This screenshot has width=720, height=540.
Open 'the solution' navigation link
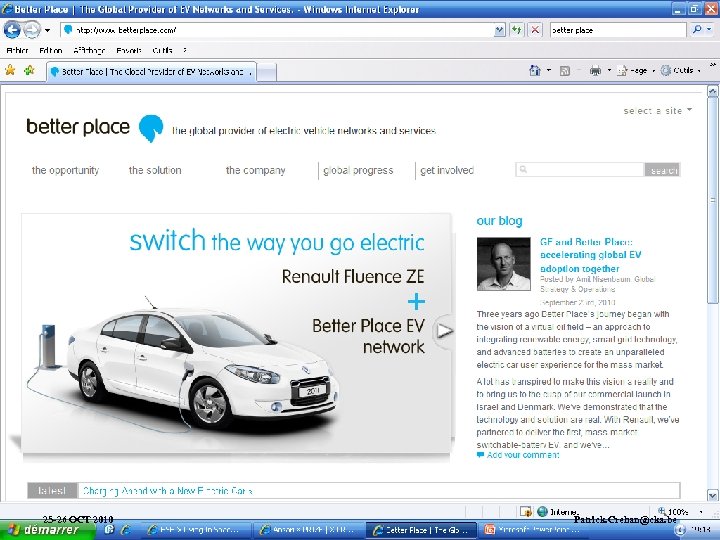(155, 170)
